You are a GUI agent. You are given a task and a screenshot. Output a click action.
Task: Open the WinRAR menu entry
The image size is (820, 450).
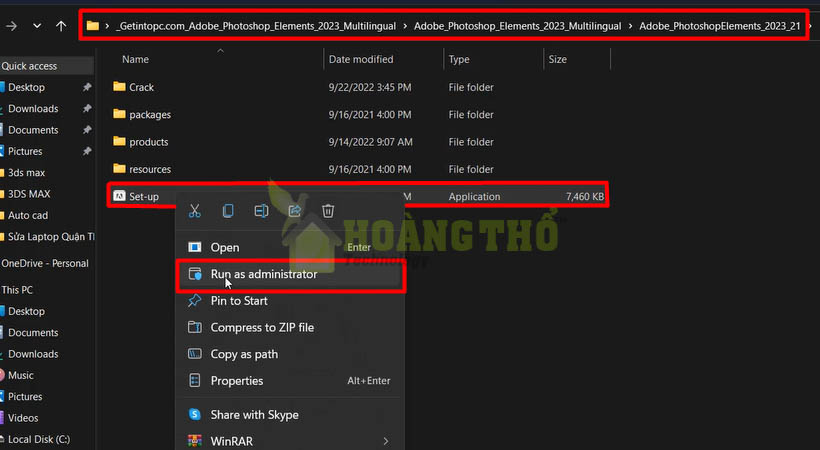(232, 441)
